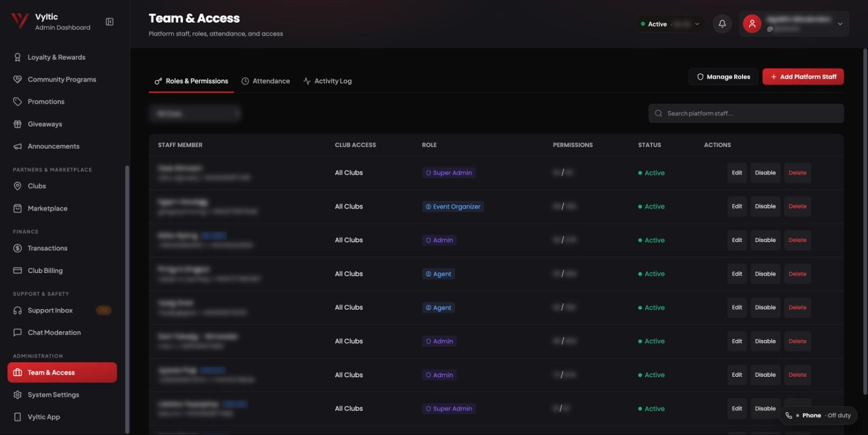Expand the Active status dropdown
This screenshot has width=868, height=435.
tap(670, 24)
